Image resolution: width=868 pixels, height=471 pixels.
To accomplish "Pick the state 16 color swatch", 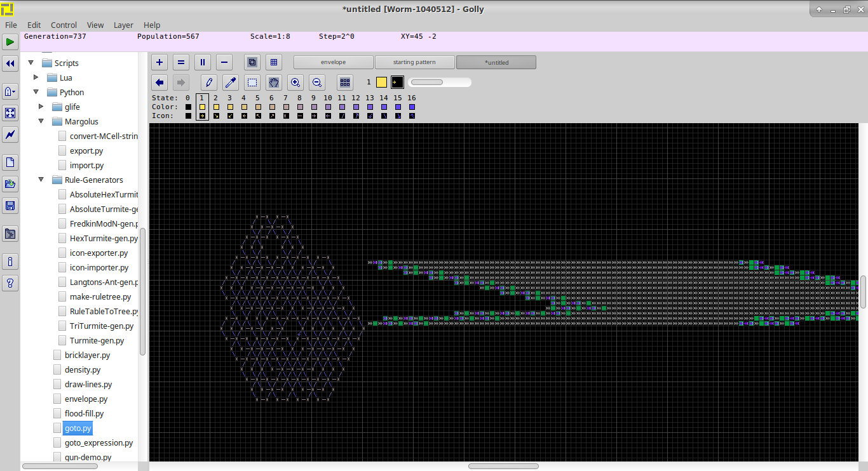I will point(412,107).
